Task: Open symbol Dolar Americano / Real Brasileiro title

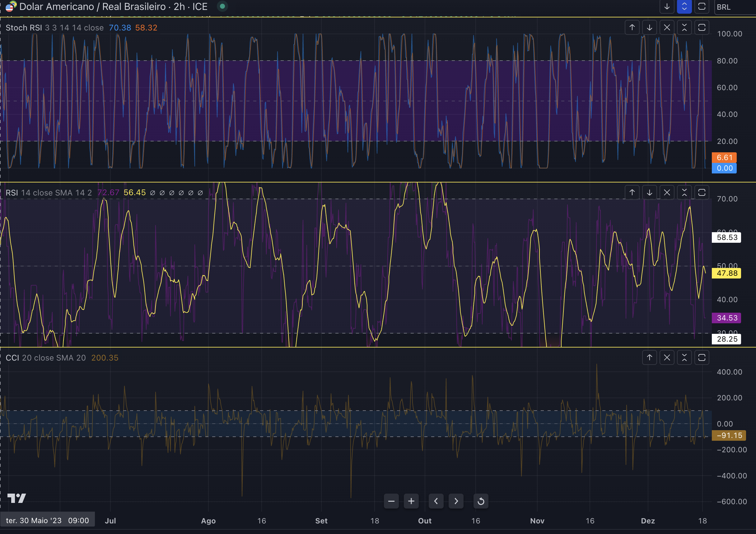Action: [113, 7]
